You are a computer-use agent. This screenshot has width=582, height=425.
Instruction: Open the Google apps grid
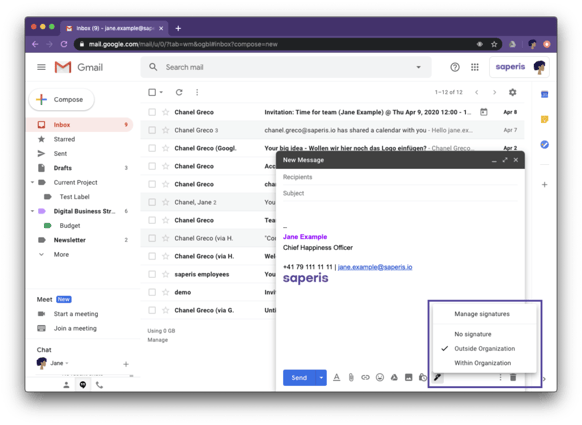(x=475, y=67)
